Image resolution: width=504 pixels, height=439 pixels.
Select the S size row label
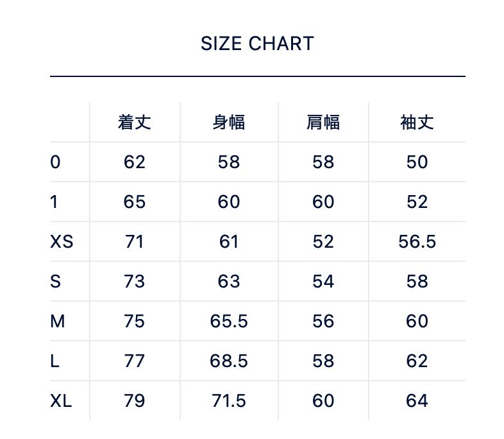[x=56, y=281]
